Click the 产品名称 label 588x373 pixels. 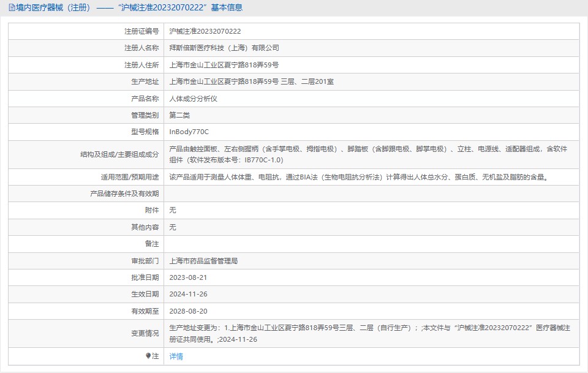(x=145, y=99)
